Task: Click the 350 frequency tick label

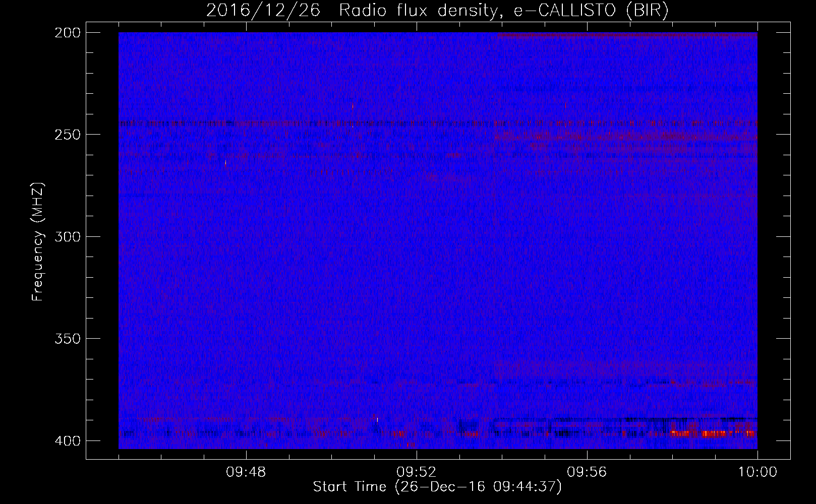Action: (x=68, y=339)
